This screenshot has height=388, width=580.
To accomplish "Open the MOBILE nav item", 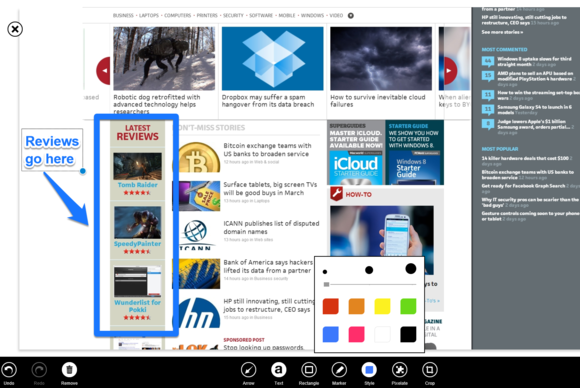I will coord(287,16).
